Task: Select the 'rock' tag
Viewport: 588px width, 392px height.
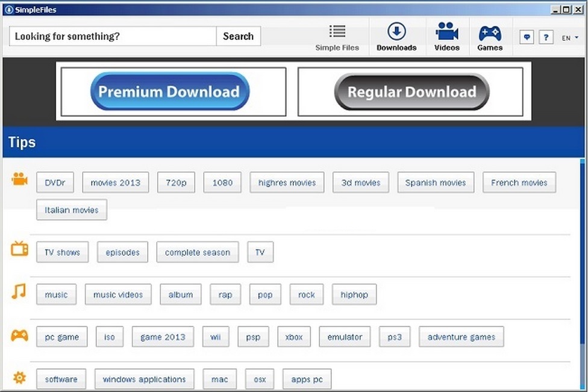Action: [x=307, y=294]
